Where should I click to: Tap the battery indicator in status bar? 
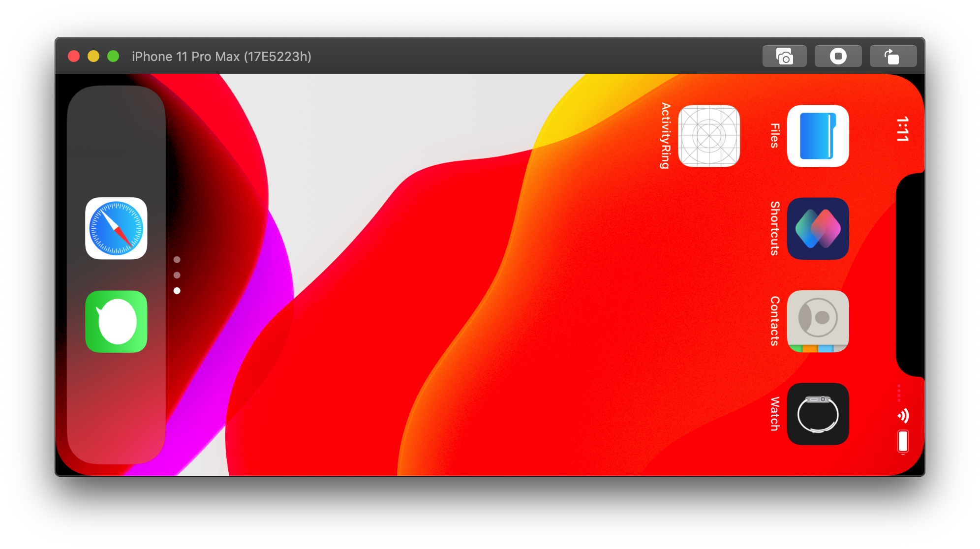pyautogui.click(x=903, y=441)
